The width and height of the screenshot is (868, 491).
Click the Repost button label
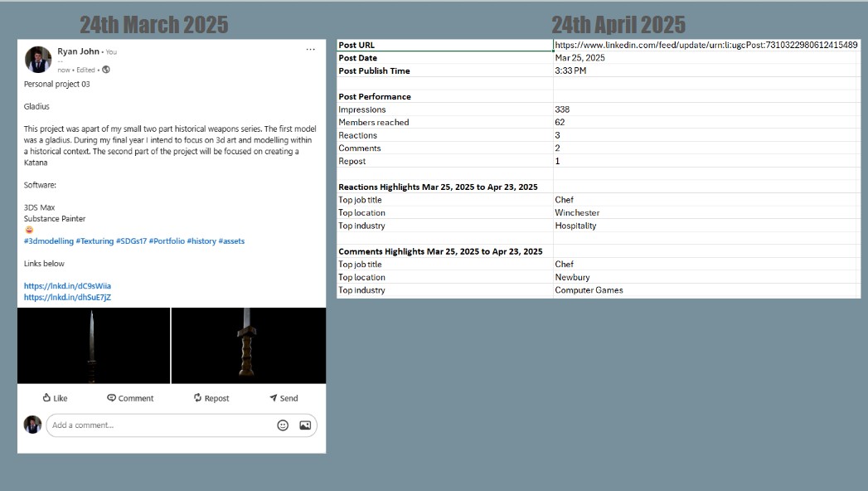[x=216, y=398]
